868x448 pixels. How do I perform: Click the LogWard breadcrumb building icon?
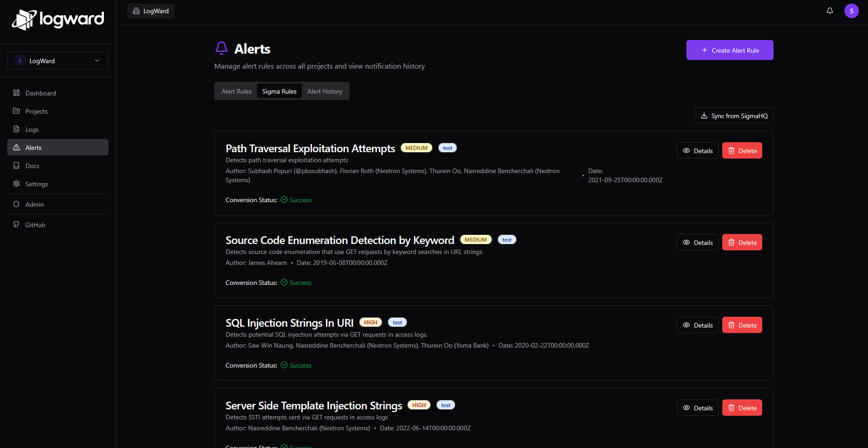coord(136,10)
